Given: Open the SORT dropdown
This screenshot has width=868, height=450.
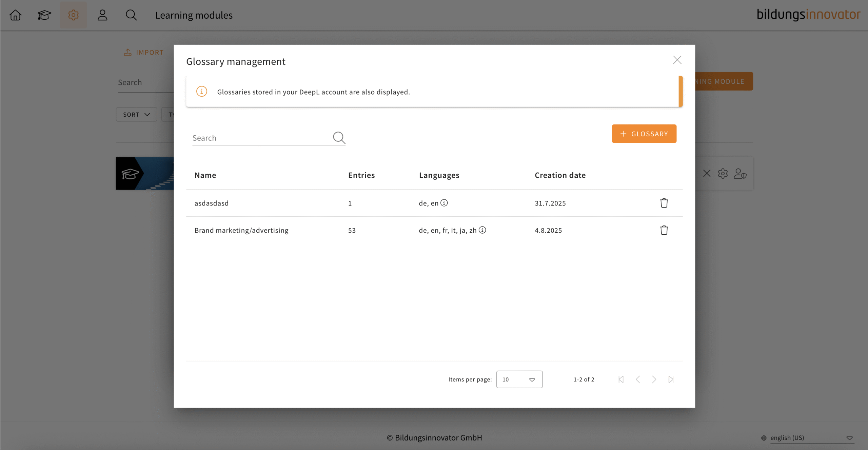Looking at the screenshot, I should tap(136, 114).
